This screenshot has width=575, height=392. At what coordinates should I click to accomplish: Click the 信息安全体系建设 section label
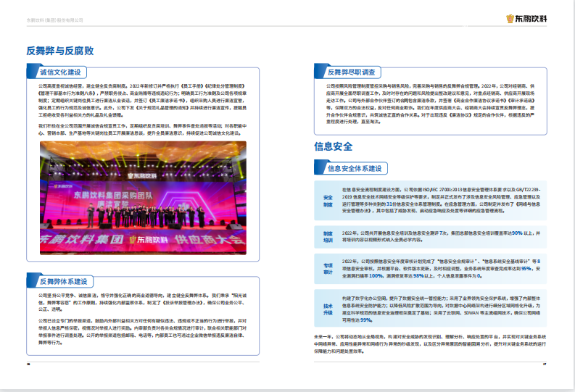click(355, 169)
